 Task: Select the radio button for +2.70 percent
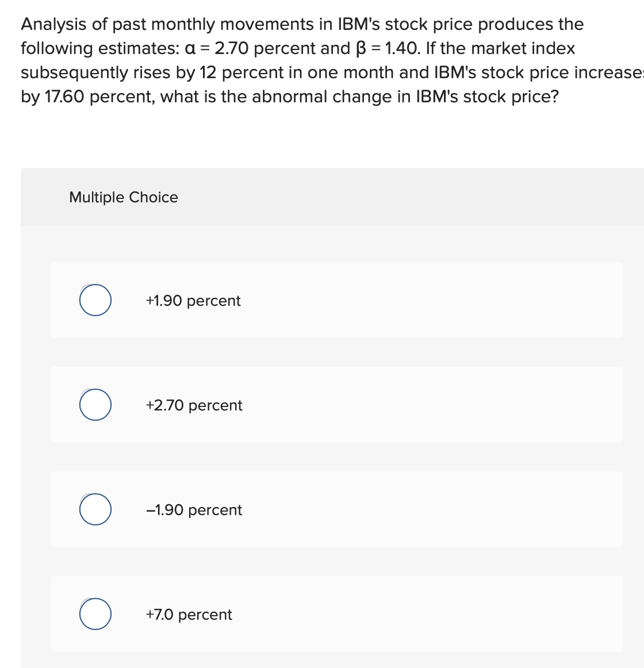pyautogui.click(x=95, y=404)
